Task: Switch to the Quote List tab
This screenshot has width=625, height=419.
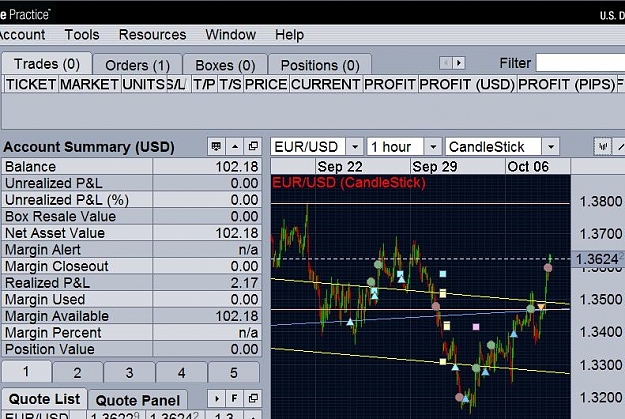Action: click(44, 399)
